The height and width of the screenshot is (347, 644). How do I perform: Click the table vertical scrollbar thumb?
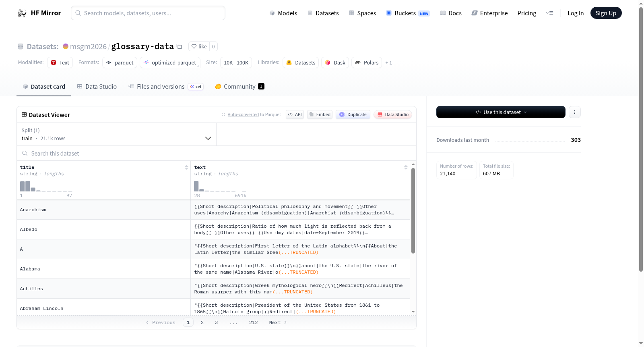413,211
